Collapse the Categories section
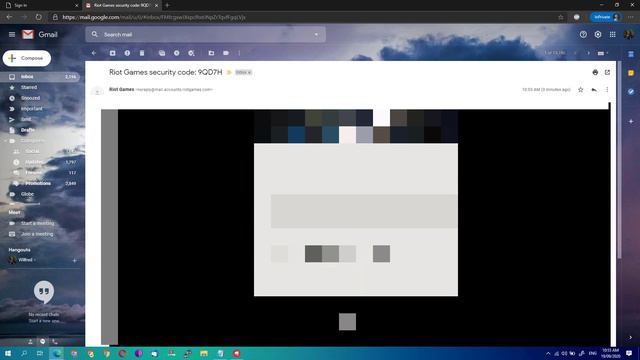Screen dimensions: 640x360 click(6, 141)
